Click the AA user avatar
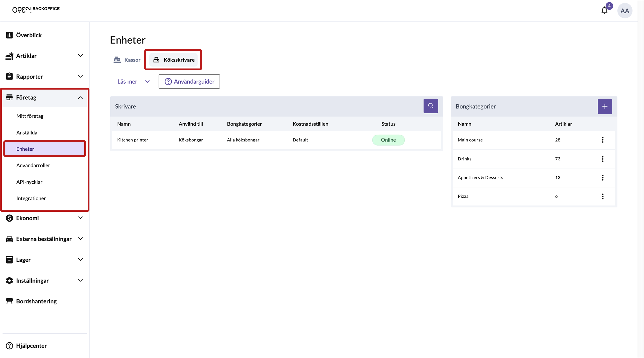644x358 pixels. tap(624, 11)
